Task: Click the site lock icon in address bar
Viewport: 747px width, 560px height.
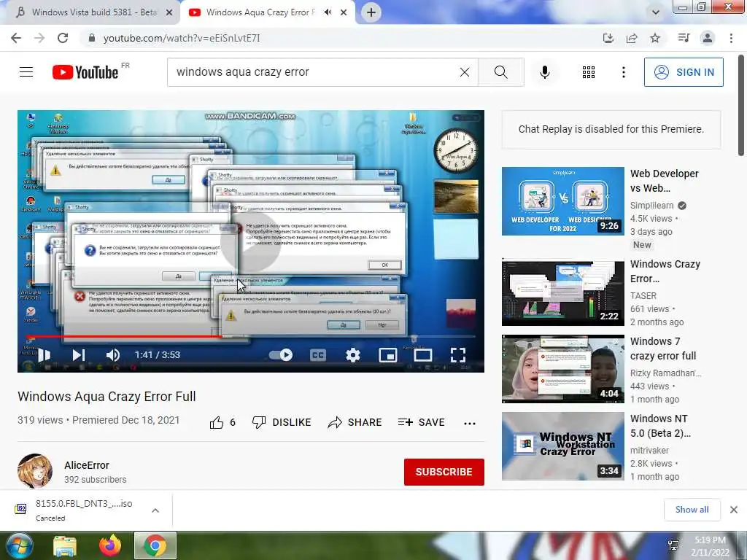Action: [91, 38]
